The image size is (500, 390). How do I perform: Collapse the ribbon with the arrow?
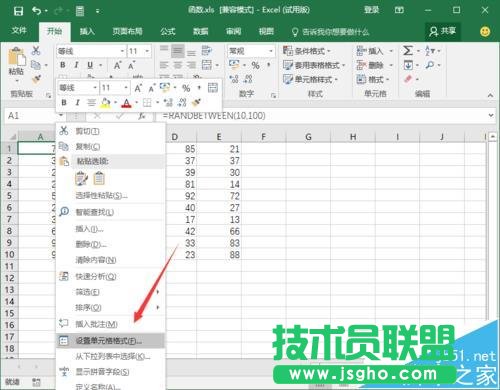(x=490, y=95)
